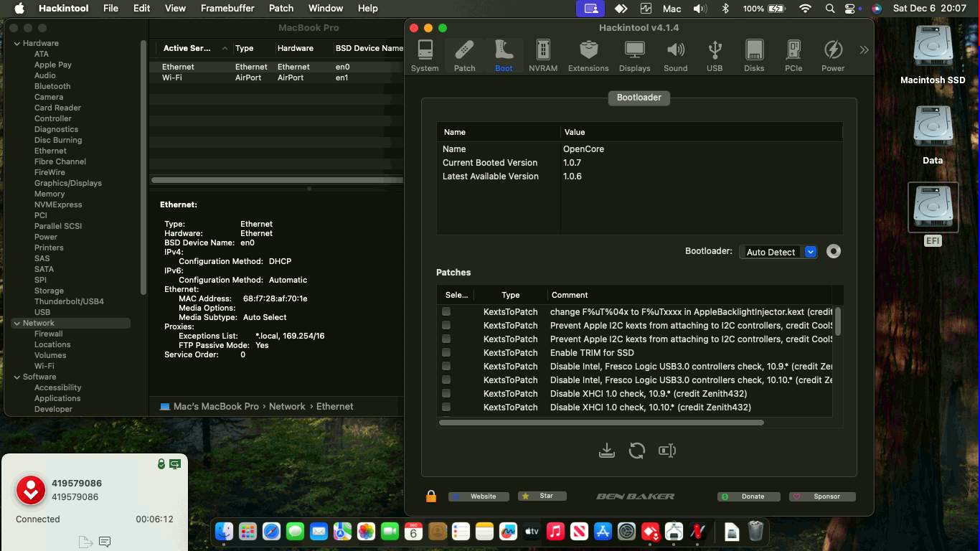980x551 pixels.
Task: Check the Enable TRIM for SSD patch
Action: (446, 353)
